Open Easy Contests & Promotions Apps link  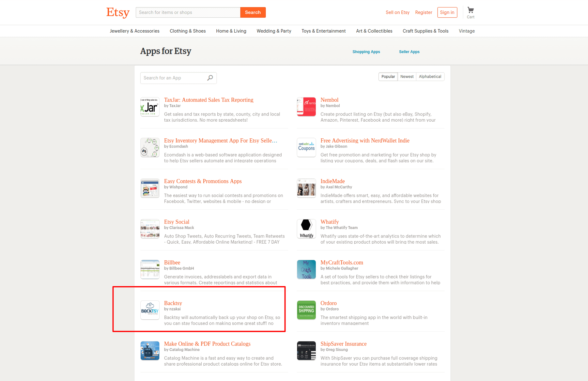(x=203, y=181)
